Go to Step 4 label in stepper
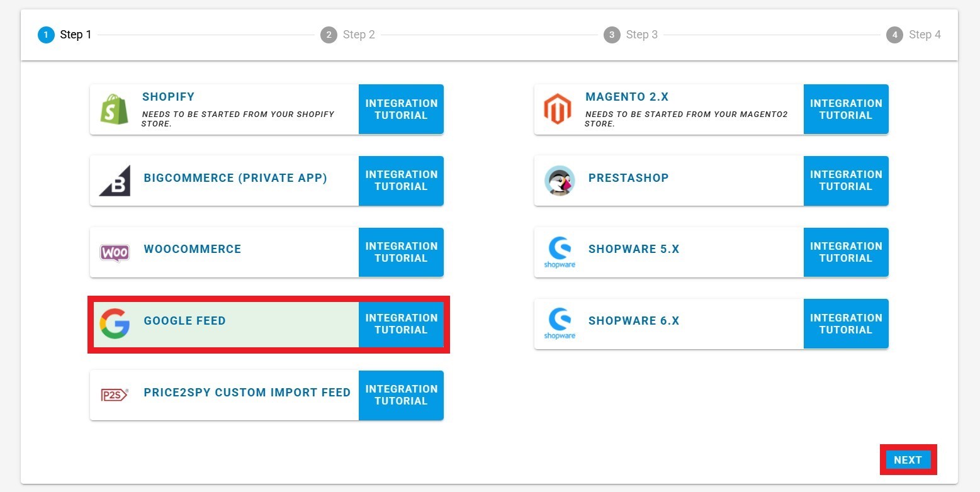This screenshot has width=980, height=492. click(925, 35)
